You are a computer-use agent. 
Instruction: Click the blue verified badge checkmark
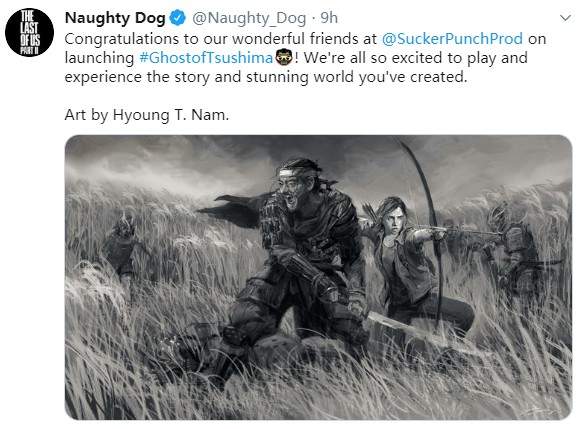pyautogui.click(x=177, y=18)
